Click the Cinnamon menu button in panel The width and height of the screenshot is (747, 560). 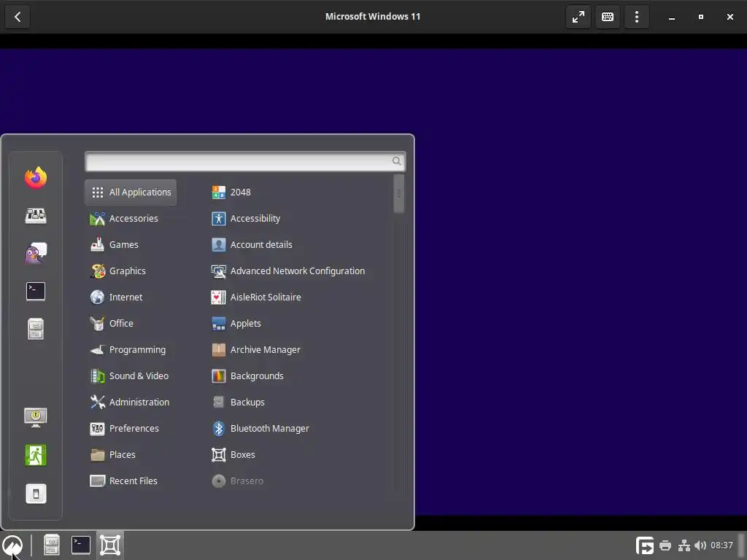click(12, 545)
